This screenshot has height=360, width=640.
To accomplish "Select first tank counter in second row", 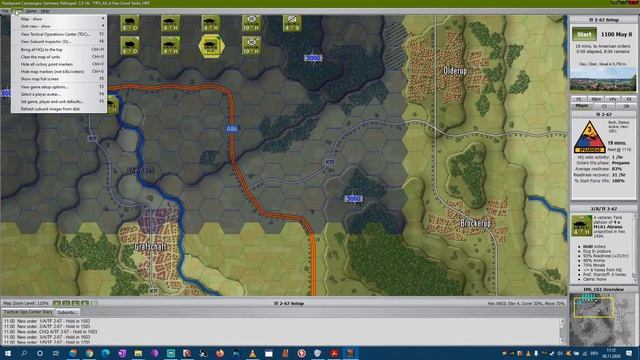I will coord(130,46).
